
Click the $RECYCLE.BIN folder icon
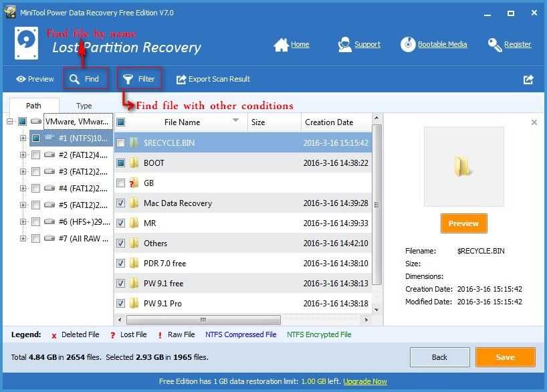[134, 142]
